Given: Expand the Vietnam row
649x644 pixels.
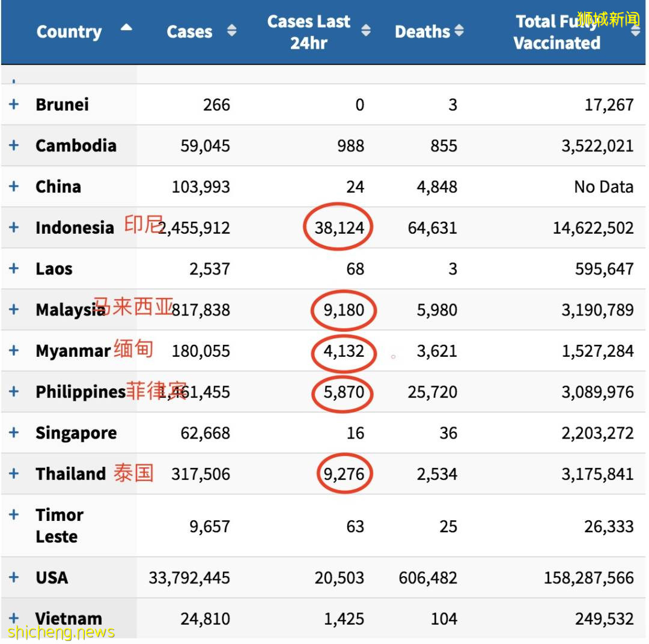Looking at the screenshot, I should click(13, 618).
